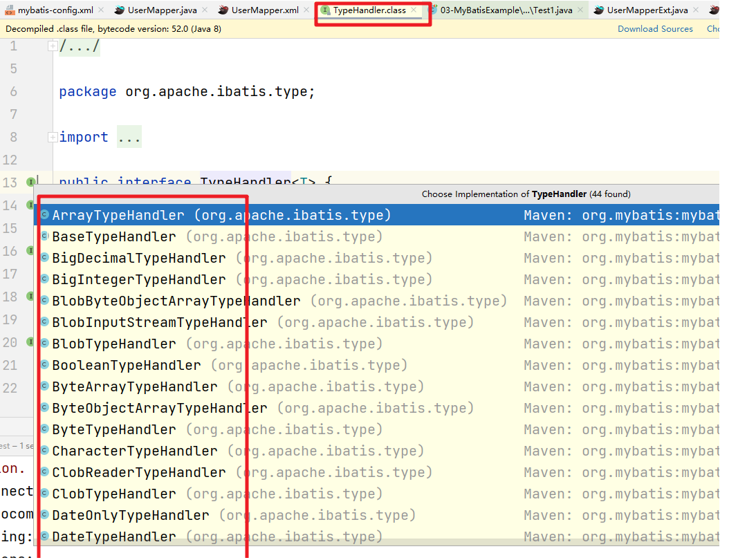Select BlobByteObjectArrayTypeHandler implementation
729x560 pixels.
pos(376,301)
